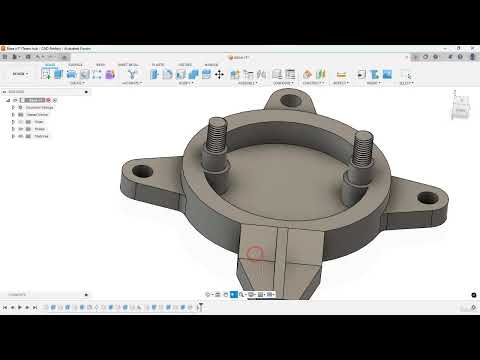480x360 pixels.
Task: Collapse the root component tree node
Action: pyautogui.click(x=8, y=100)
